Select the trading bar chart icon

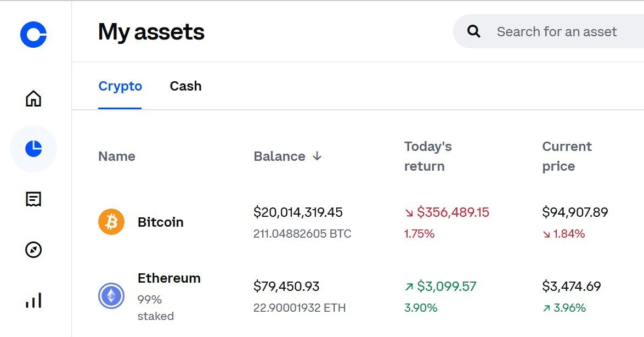pyautogui.click(x=34, y=300)
